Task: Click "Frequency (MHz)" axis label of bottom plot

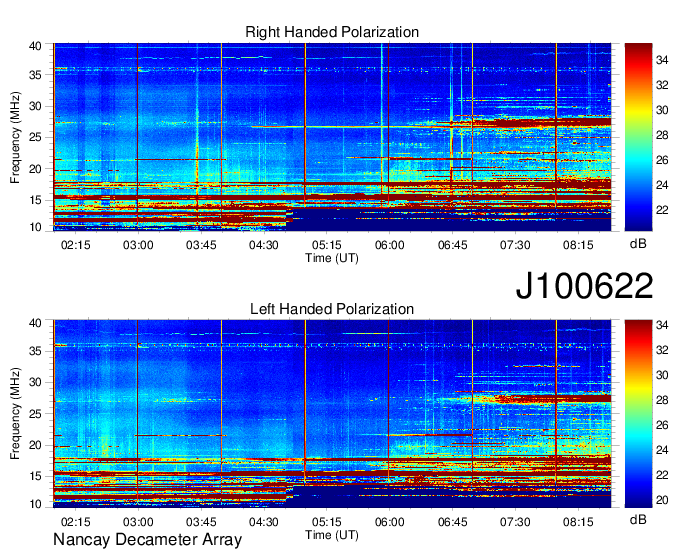Action: pyautogui.click(x=15, y=414)
